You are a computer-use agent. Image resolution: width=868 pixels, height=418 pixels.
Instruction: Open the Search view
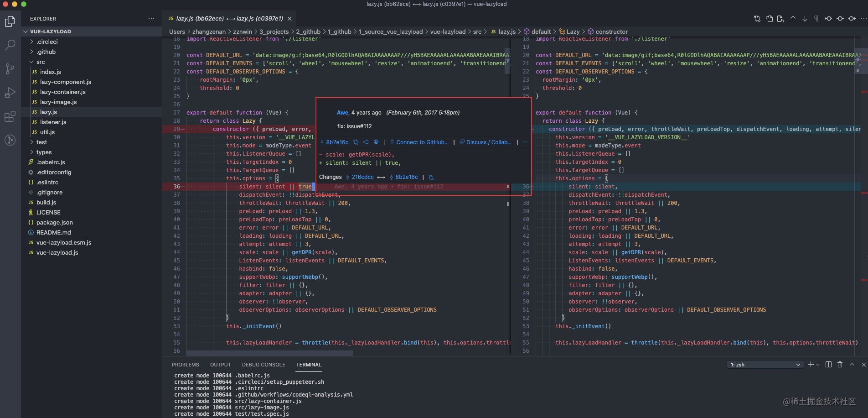coord(10,45)
